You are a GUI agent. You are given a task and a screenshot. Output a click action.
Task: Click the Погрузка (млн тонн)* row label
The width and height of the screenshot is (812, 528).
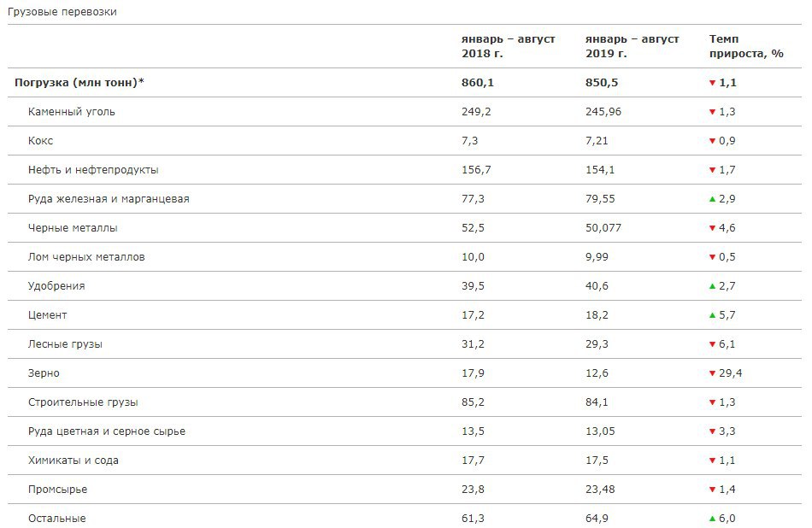(79, 83)
